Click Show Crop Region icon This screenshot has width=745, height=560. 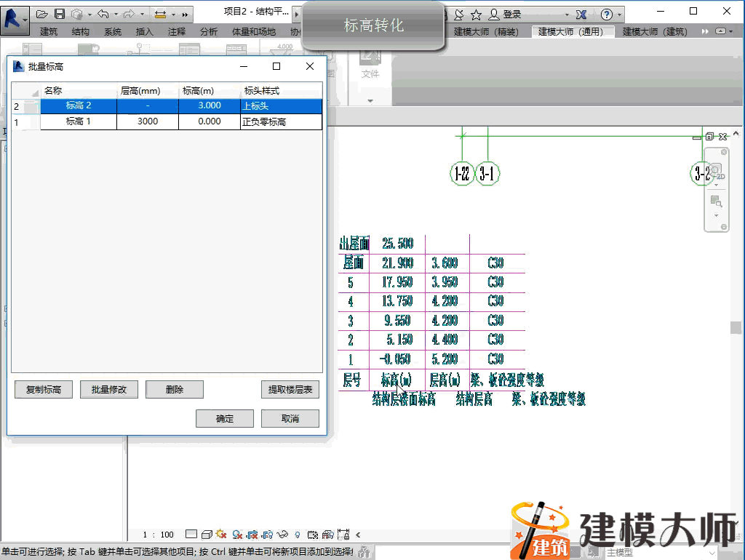tap(268, 535)
